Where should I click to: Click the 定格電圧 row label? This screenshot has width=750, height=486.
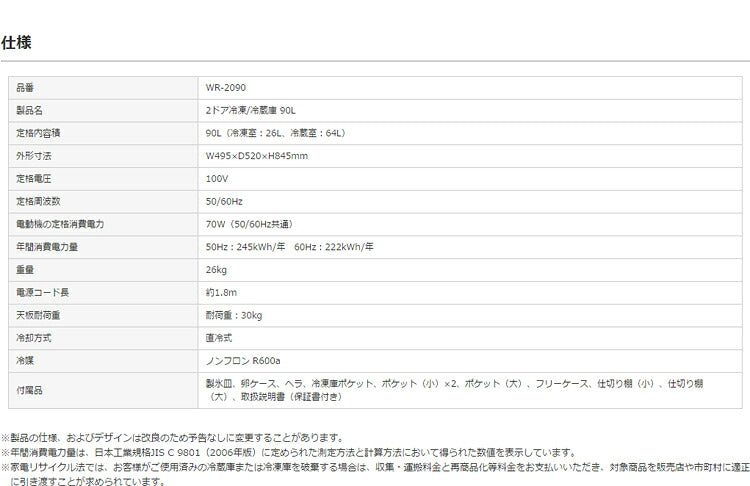click(x=32, y=178)
